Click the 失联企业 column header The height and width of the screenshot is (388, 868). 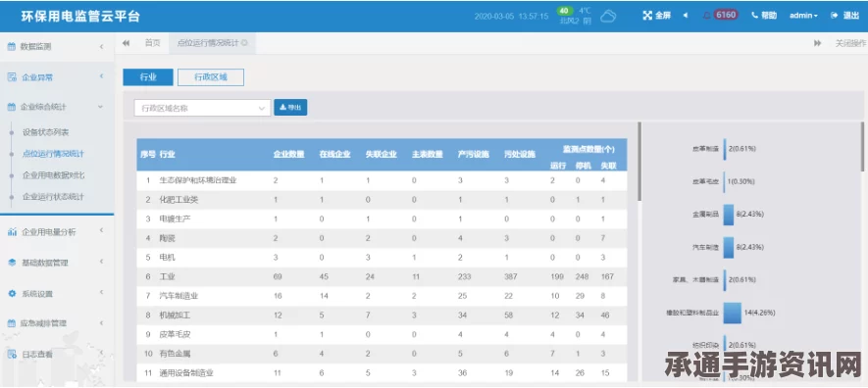point(381,155)
